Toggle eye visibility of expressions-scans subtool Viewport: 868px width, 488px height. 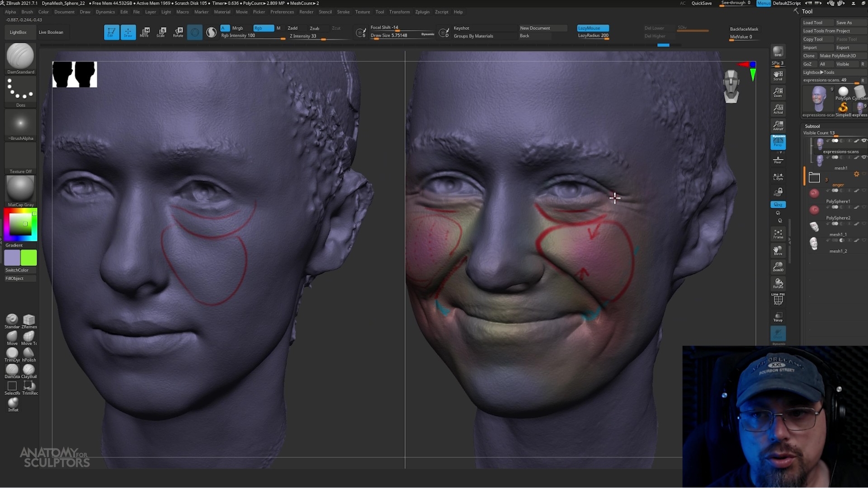tap(864, 141)
